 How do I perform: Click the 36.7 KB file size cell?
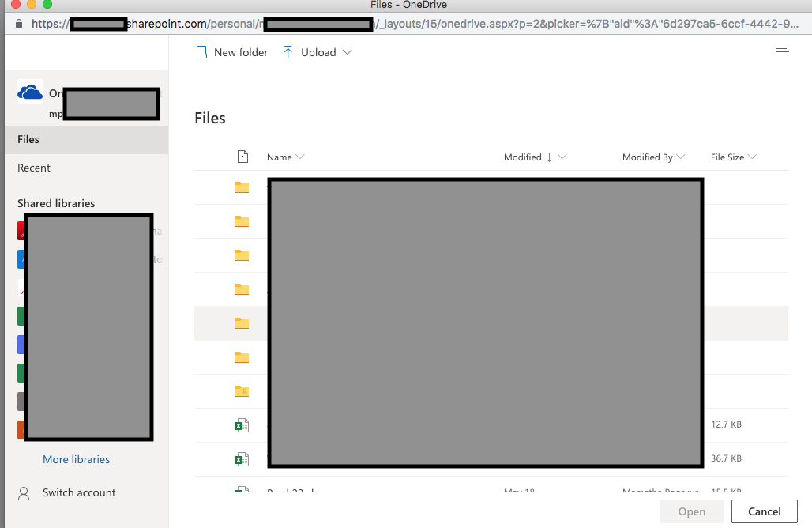(726, 458)
